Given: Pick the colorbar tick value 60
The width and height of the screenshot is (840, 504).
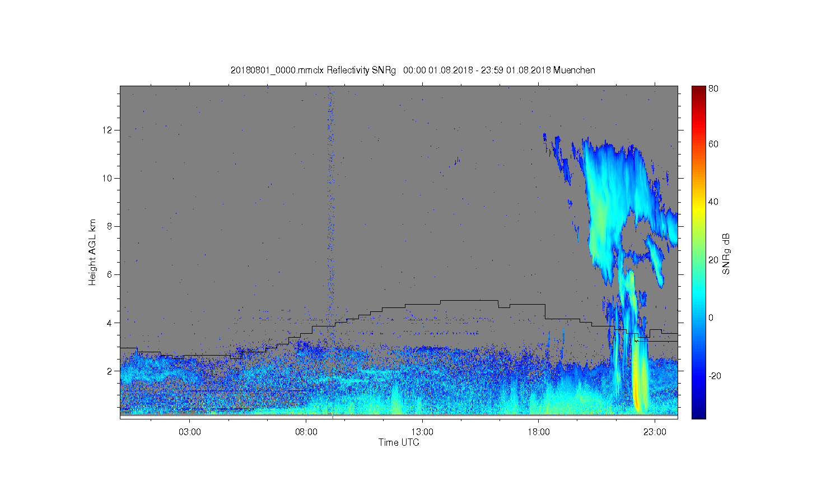Looking at the screenshot, I should point(713,144).
